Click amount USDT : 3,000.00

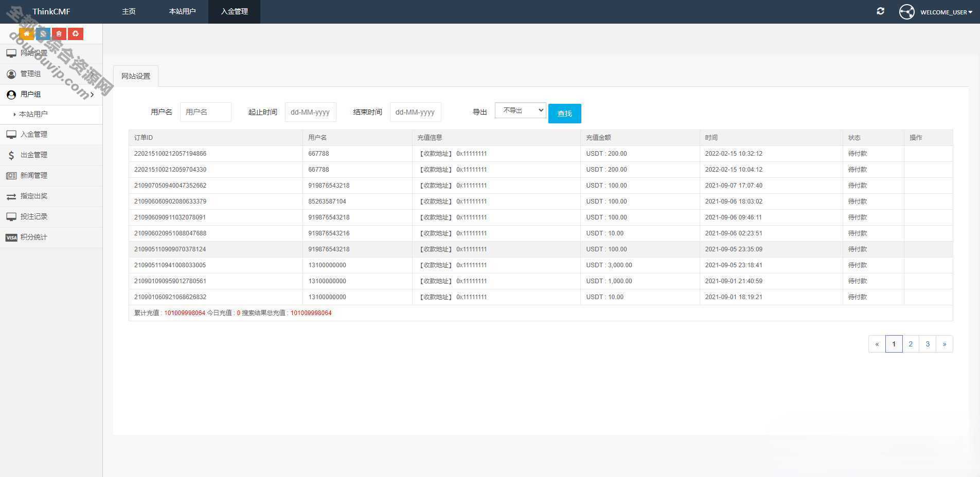tap(609, 265)
